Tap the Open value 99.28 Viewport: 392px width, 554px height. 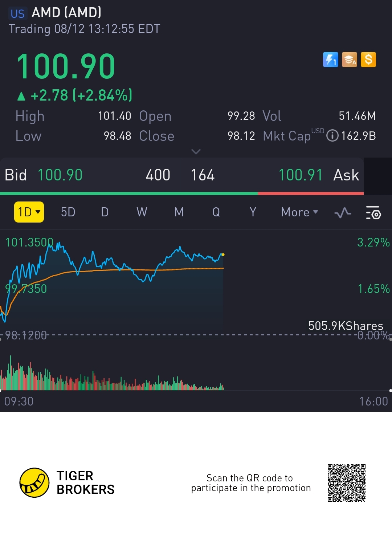click(241, 116)
